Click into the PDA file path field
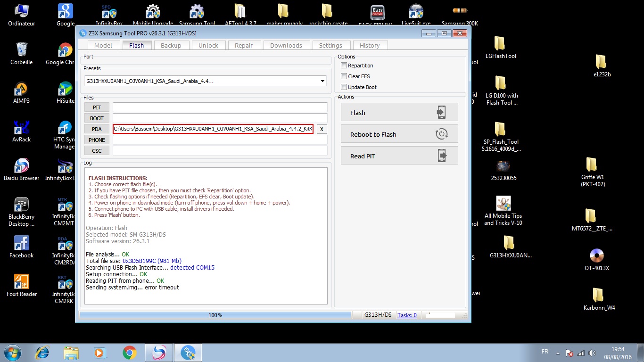This screenshot has width=644, height=362. (213, 129)
